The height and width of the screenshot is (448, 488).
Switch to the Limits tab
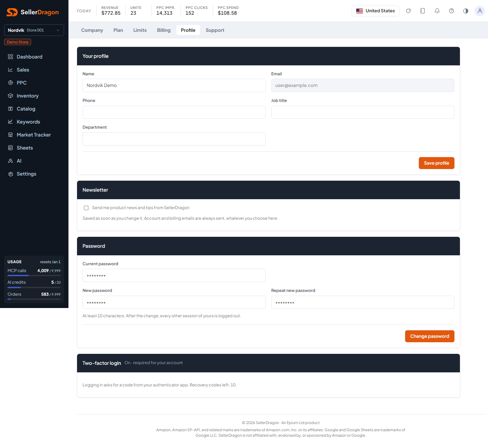[x=140, y=30]
